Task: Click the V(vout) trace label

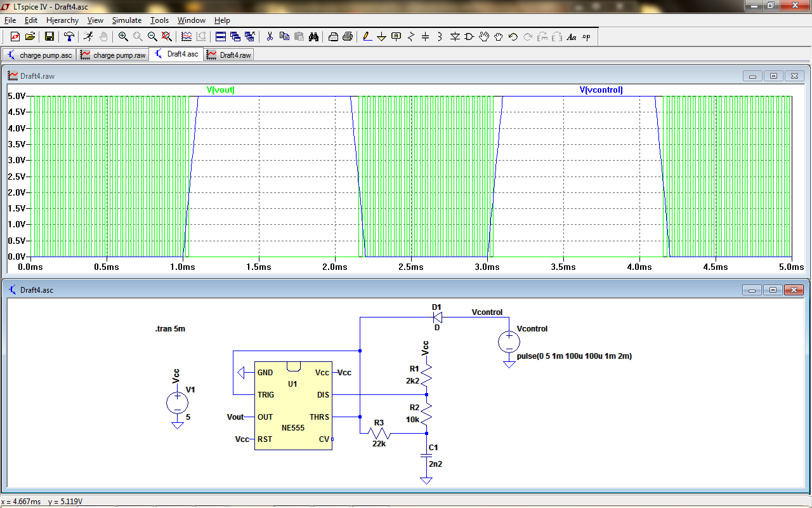Action: point(221,90)
